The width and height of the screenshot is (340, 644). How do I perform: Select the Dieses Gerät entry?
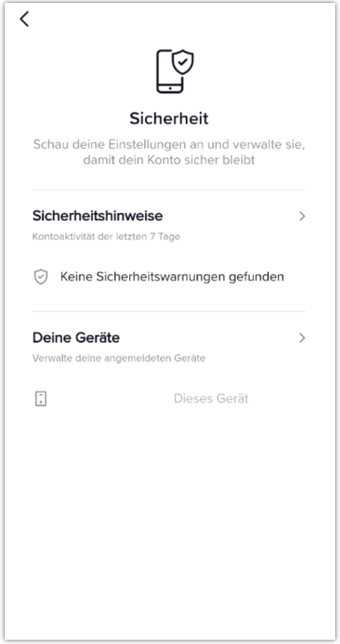(x=211, y=398)
